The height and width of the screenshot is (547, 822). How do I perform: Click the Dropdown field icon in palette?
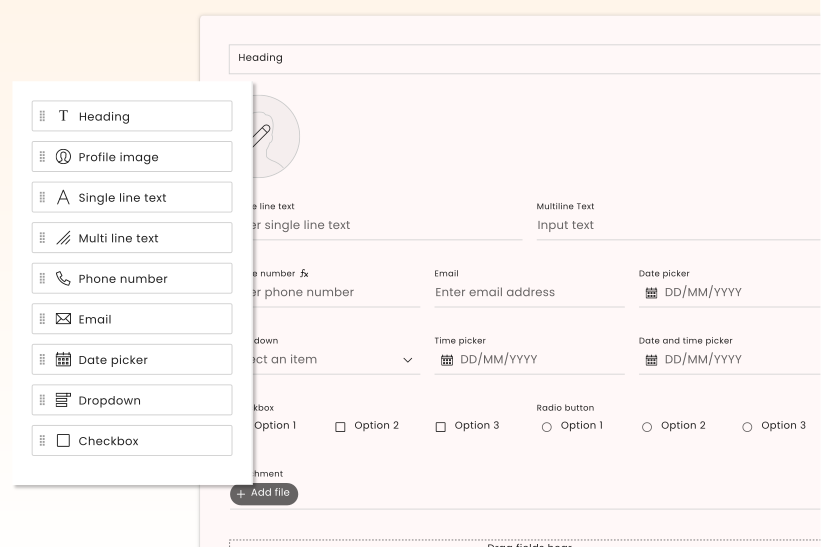pos(63,401)
